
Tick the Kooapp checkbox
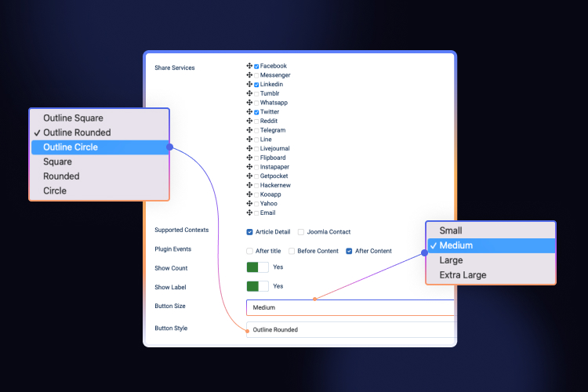click(256, 194)
